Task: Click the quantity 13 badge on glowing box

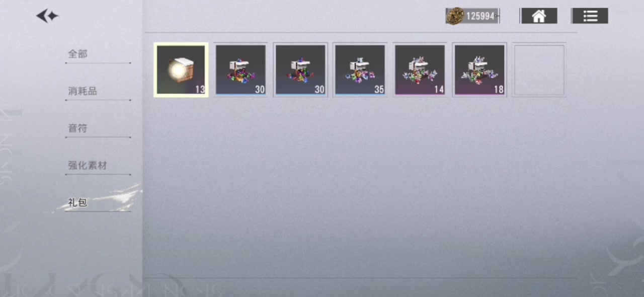Action: coord(200,90)
